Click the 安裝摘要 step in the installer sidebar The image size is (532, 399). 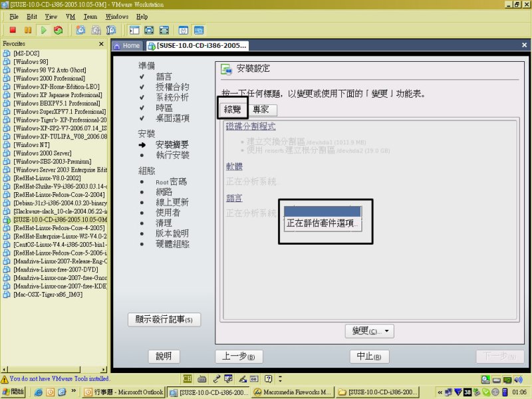tap(172, 145)
